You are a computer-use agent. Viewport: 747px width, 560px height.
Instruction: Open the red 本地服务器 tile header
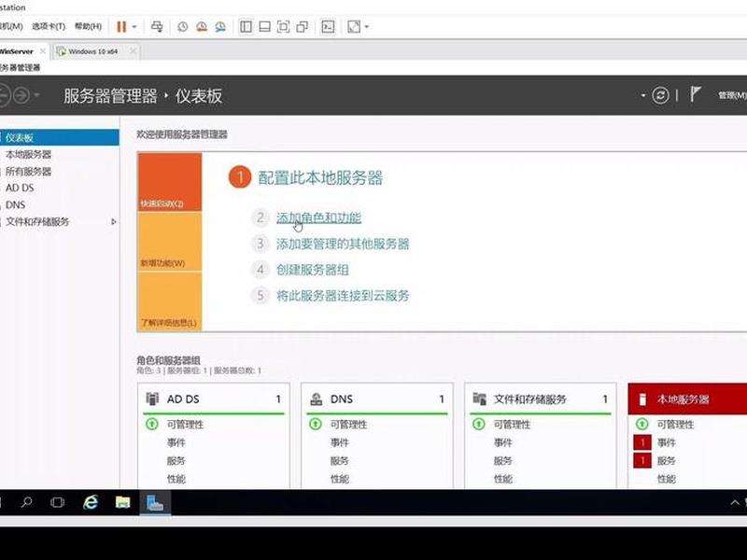point(687,399)
